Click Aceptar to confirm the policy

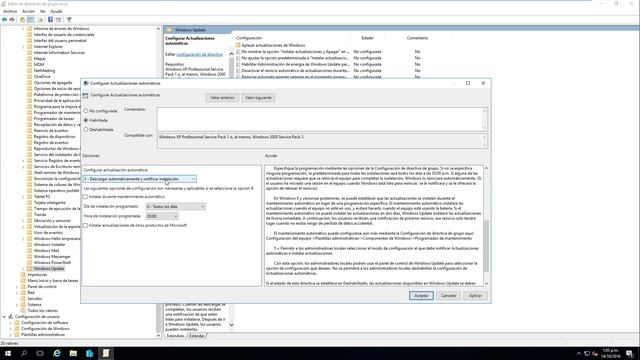tap(421, 296)
